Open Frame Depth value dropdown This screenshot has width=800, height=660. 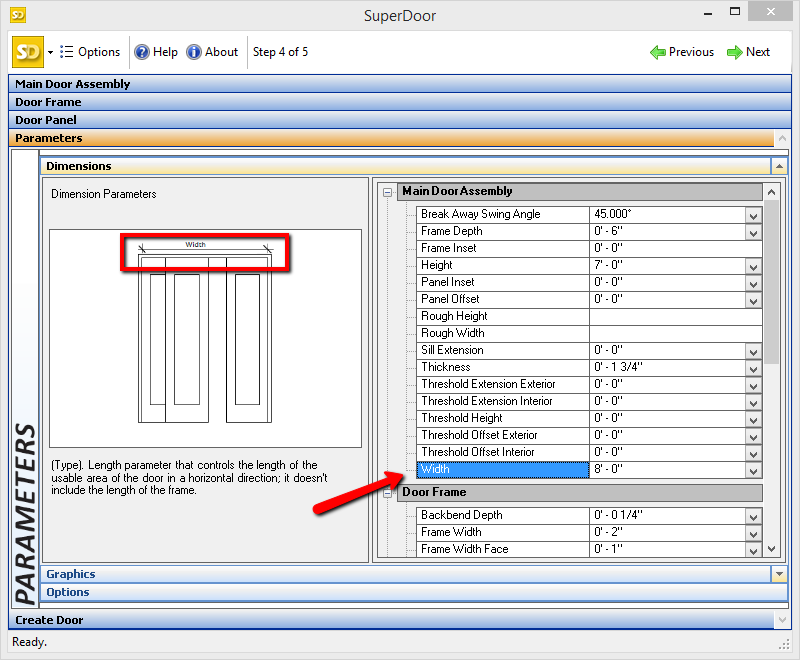(x=754, y=233)
